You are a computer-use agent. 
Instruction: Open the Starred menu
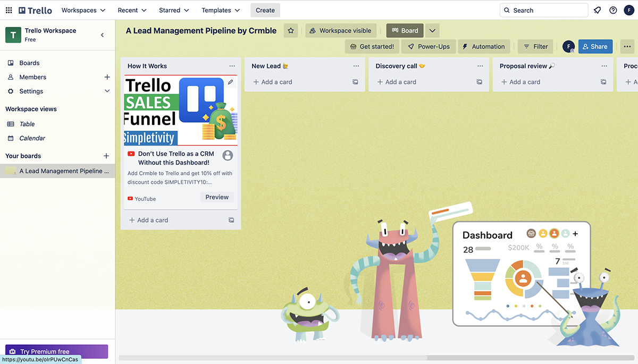pyautogui.click(x=173, y=10)
